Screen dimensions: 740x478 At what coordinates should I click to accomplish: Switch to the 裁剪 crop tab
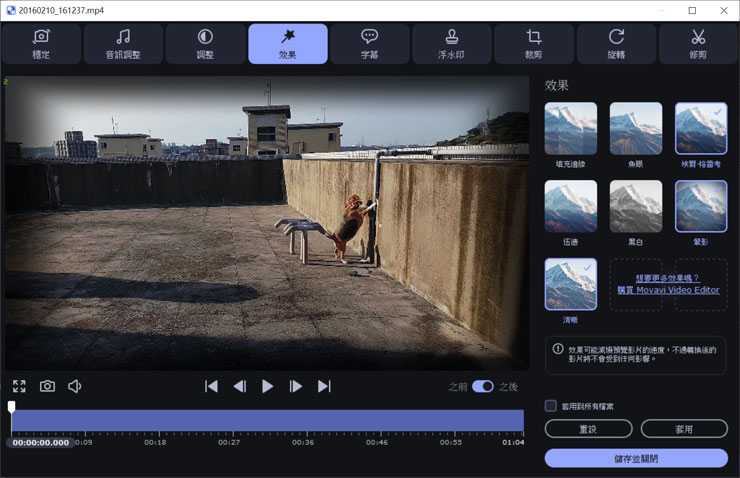(x=534, y=44)
